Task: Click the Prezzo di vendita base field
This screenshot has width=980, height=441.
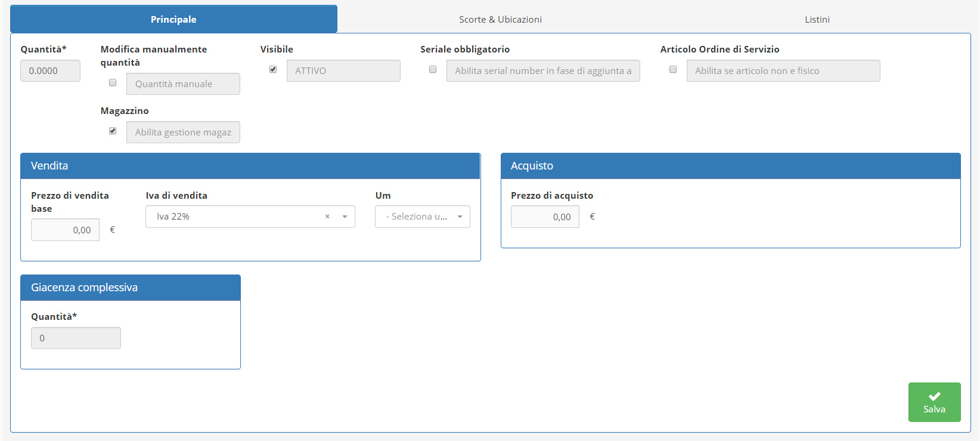Action: 66,230
